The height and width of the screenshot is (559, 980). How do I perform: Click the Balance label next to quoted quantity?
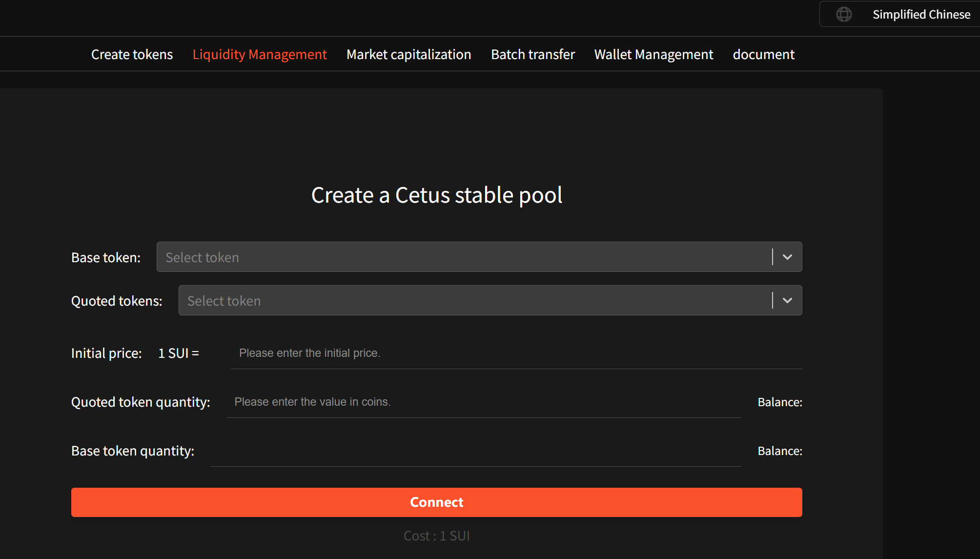779,402
